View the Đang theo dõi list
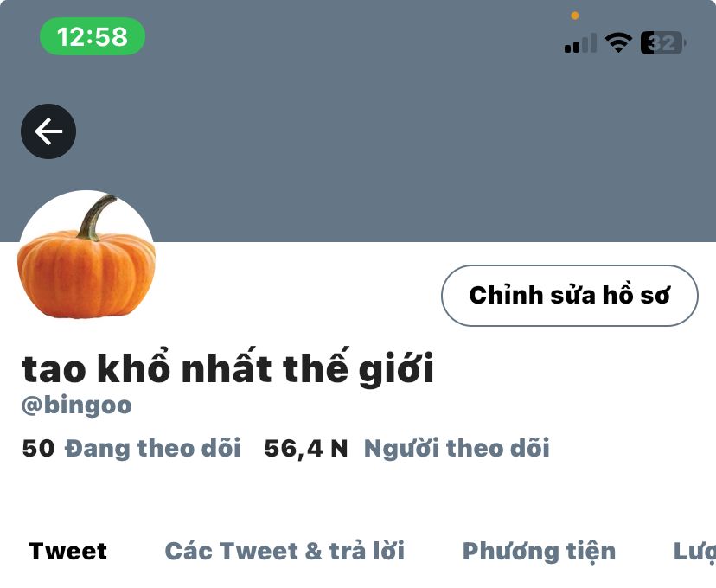The width and height of the screenshot is (716, 588). click(x=152, y=448)
